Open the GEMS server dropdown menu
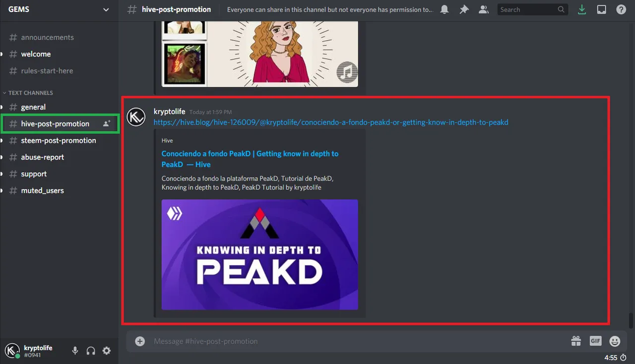Screen dimensions: 635x364 (x=59, y=9)
